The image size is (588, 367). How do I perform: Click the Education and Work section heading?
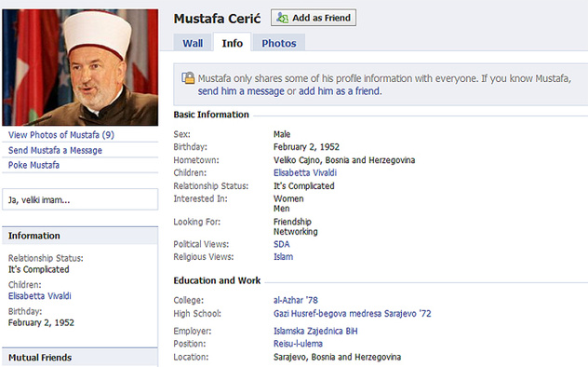[x=217, y=280]
